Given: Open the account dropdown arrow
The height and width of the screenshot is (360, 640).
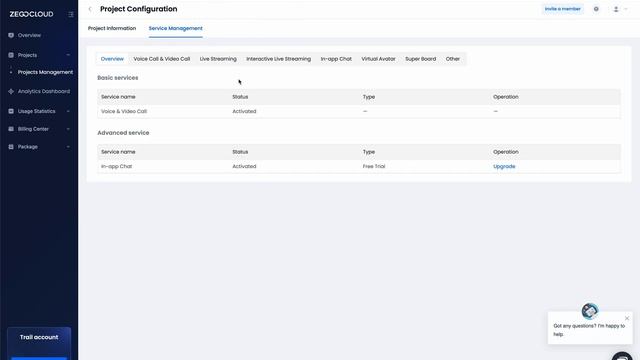Looking at the screenshot, I should [x=626, y=9].
